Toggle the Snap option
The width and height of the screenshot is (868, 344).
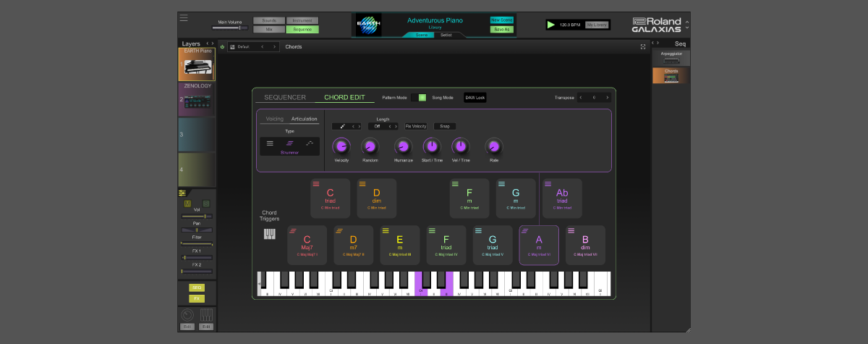pos(445,126)
